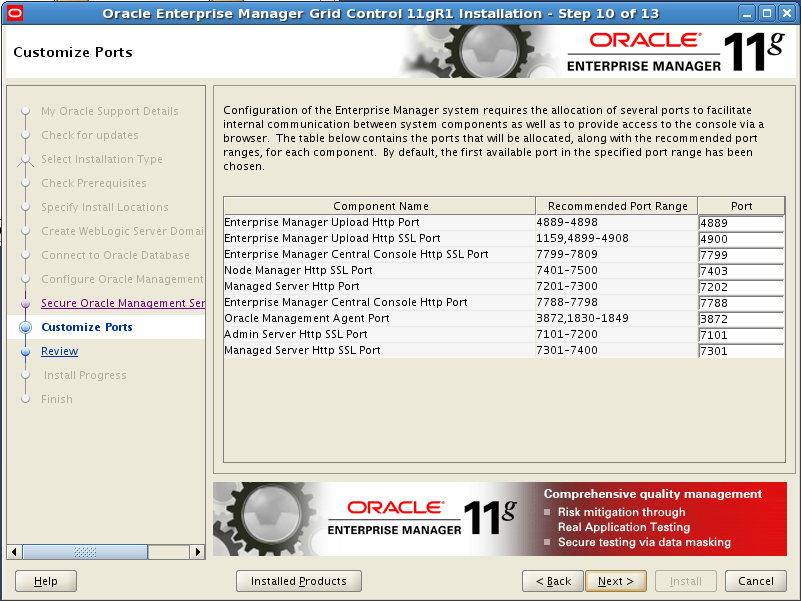Select the Central Console Http SSL Port name
The image size is (801, 601).
pos(356,254)
